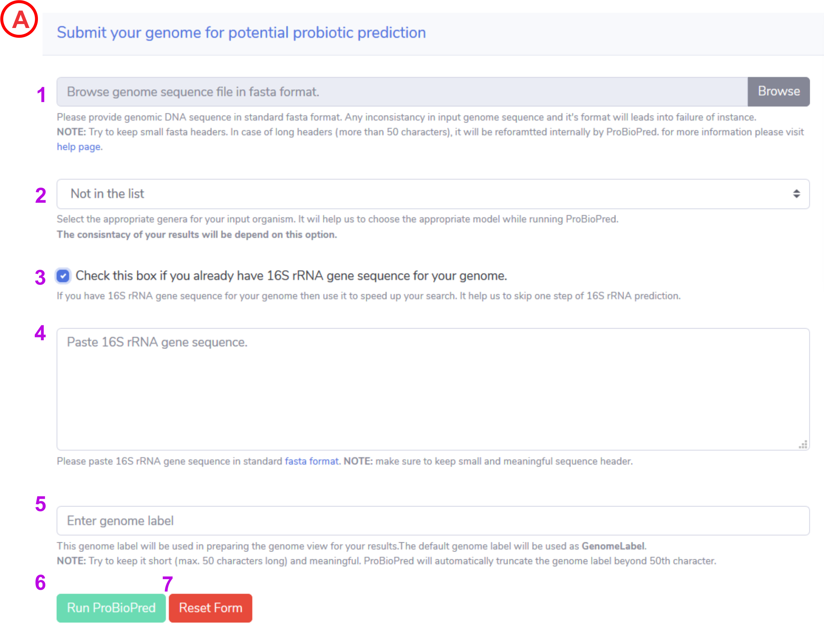824x644 pixels.
Task: Click the red circled A panel marker
Action: tap(19, 19)
